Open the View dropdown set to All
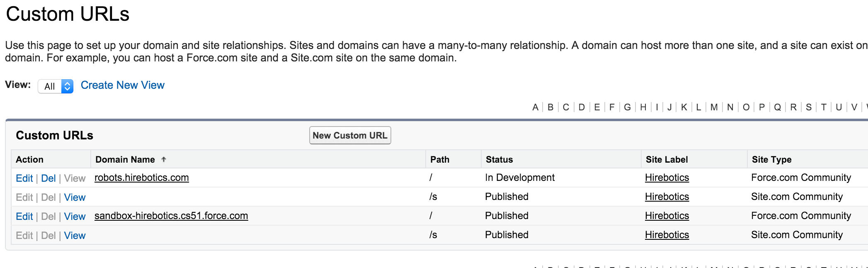 tap(56, 86)
